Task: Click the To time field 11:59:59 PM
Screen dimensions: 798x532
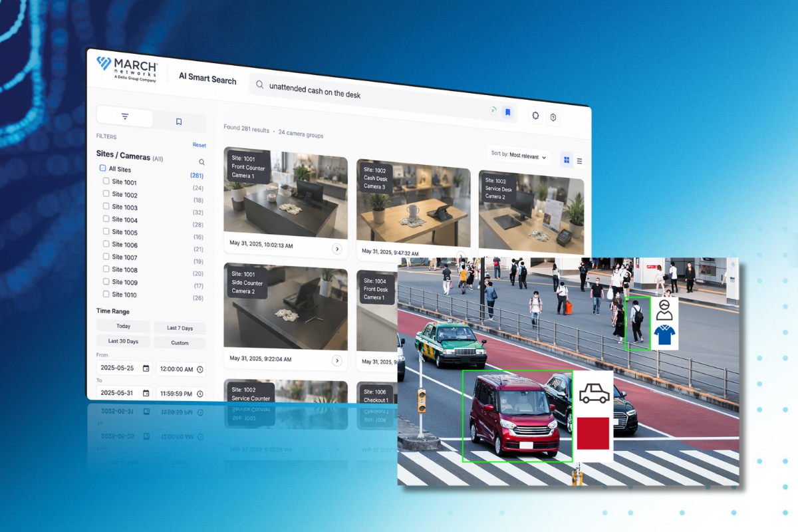Action: click(181, 394)
